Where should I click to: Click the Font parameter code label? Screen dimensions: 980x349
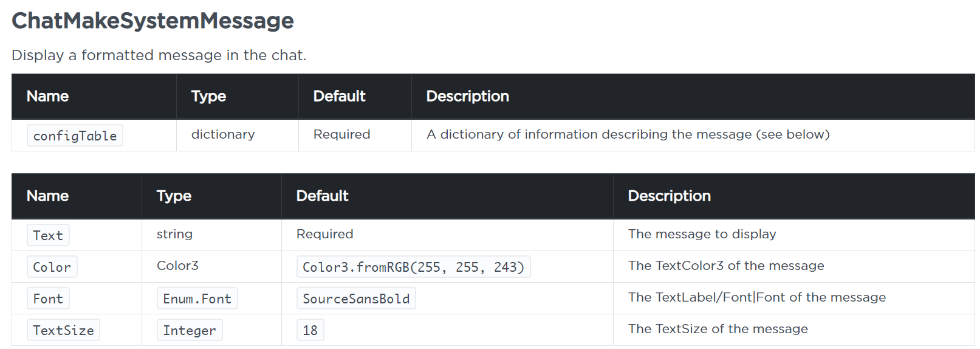[48, 299]
